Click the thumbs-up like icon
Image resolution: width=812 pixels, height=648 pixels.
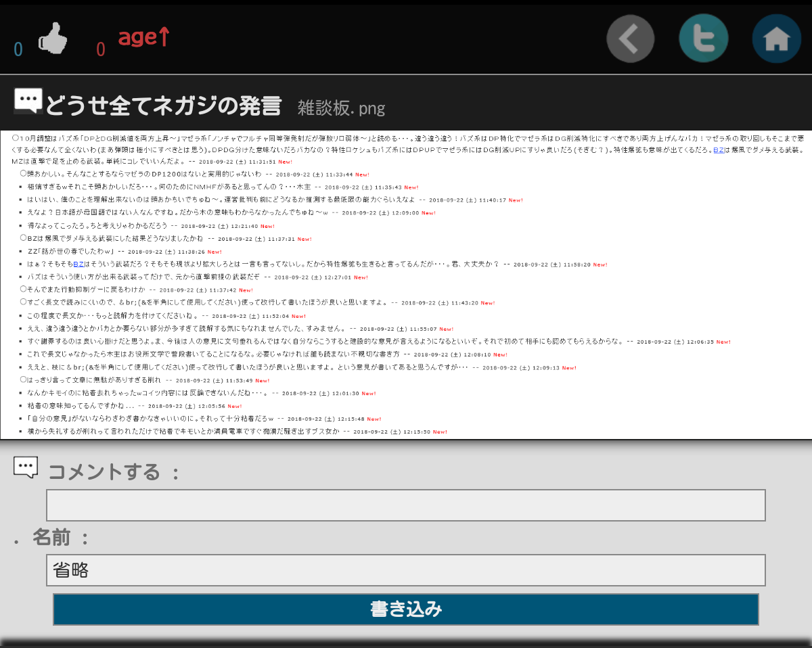[x=53, y=38]
